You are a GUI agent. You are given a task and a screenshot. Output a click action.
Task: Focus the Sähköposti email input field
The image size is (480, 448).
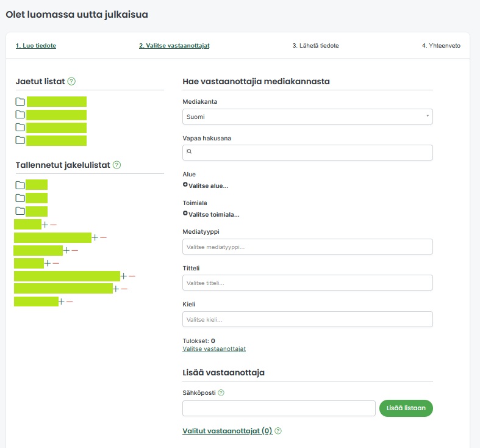[279, 408]
